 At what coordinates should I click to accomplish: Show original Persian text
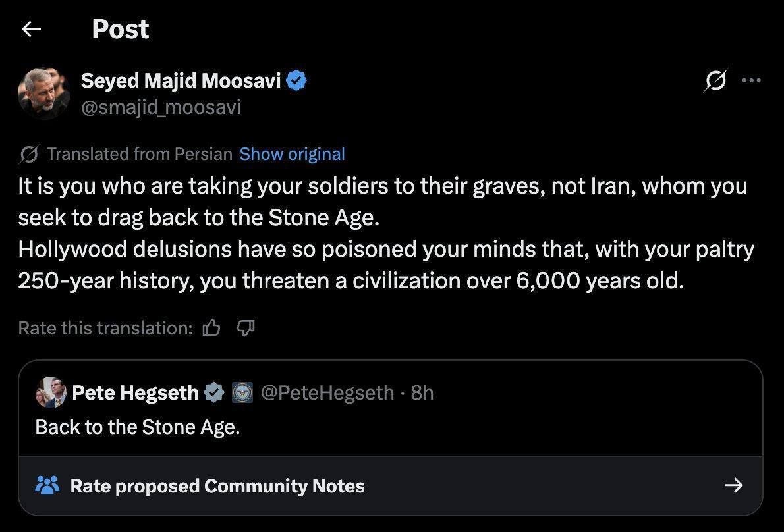click(292, 154)
